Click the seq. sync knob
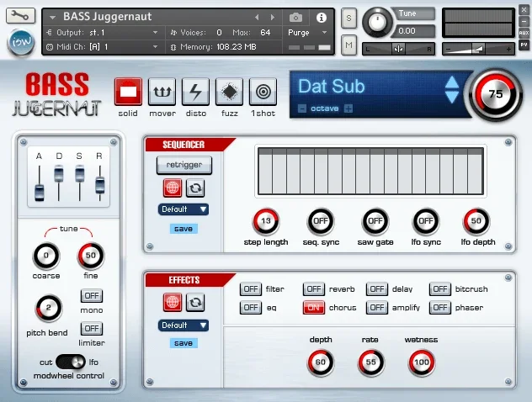Viewport: 532px width, 402px height. pyautogui.click(x=321, y=221)
